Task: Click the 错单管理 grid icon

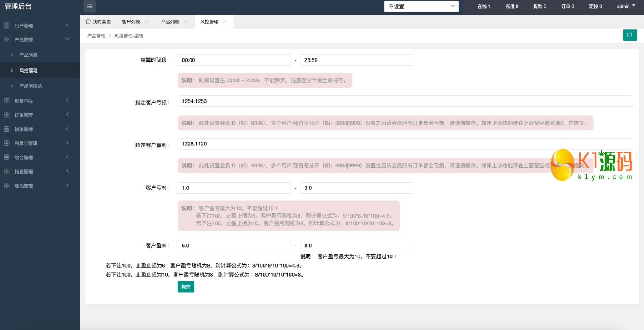Action: 7,129
